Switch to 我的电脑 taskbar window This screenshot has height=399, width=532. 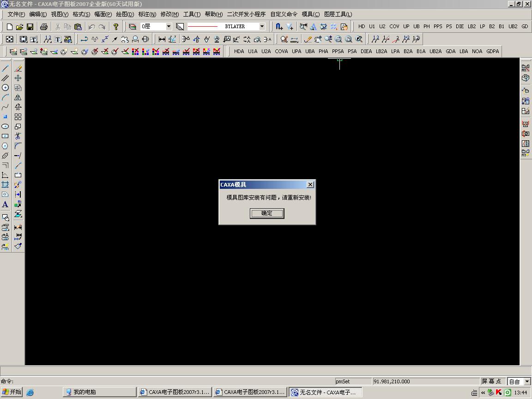point(100,392)
